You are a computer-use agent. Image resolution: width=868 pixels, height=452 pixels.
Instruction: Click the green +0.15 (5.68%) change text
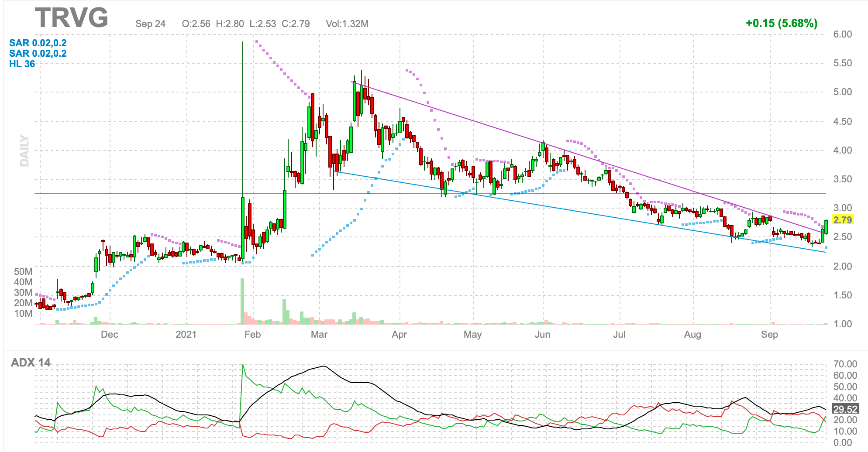click(x=782, y=23)
